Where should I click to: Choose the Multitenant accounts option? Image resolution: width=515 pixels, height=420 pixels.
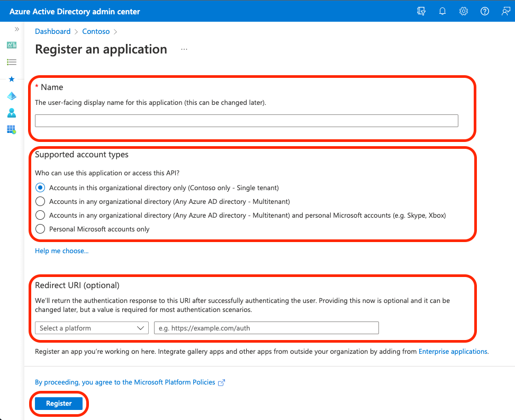(x=40, y=201)
